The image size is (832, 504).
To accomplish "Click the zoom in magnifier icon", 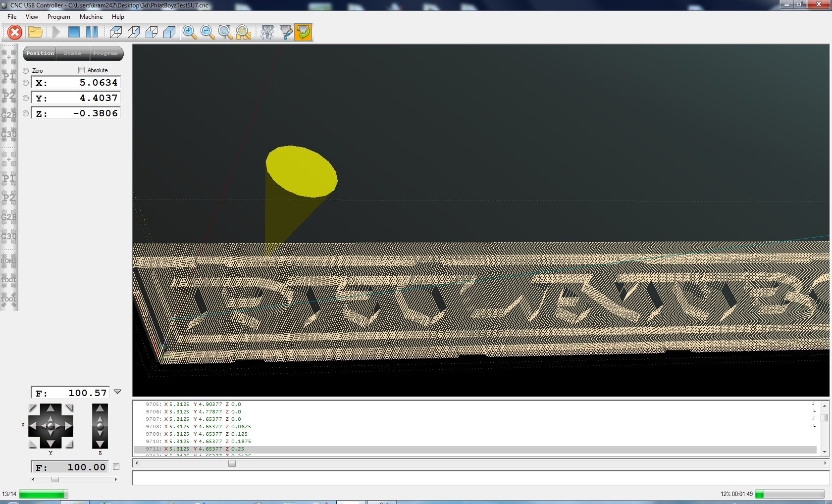I will click(189, 33).
